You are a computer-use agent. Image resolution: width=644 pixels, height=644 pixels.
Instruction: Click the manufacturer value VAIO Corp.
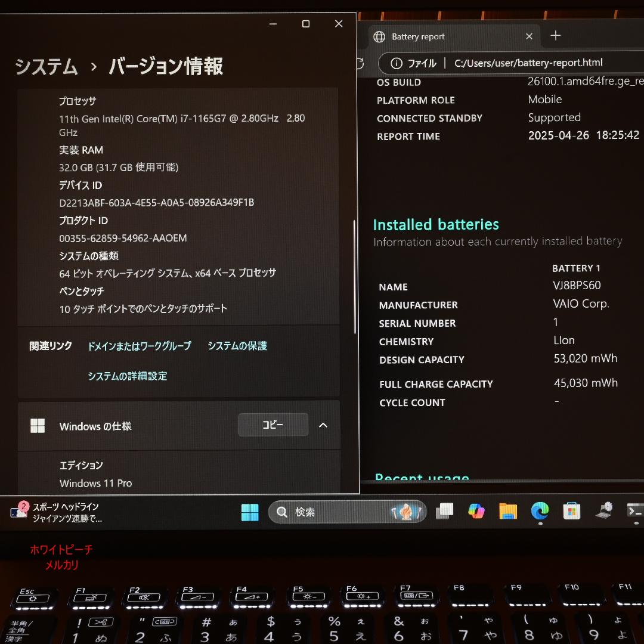coord(581,304)
